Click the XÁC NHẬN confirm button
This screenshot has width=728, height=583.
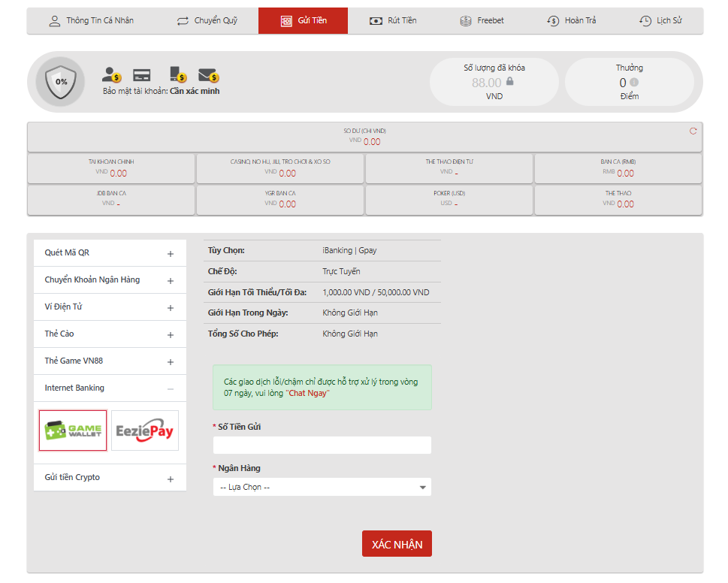point(397,543)
